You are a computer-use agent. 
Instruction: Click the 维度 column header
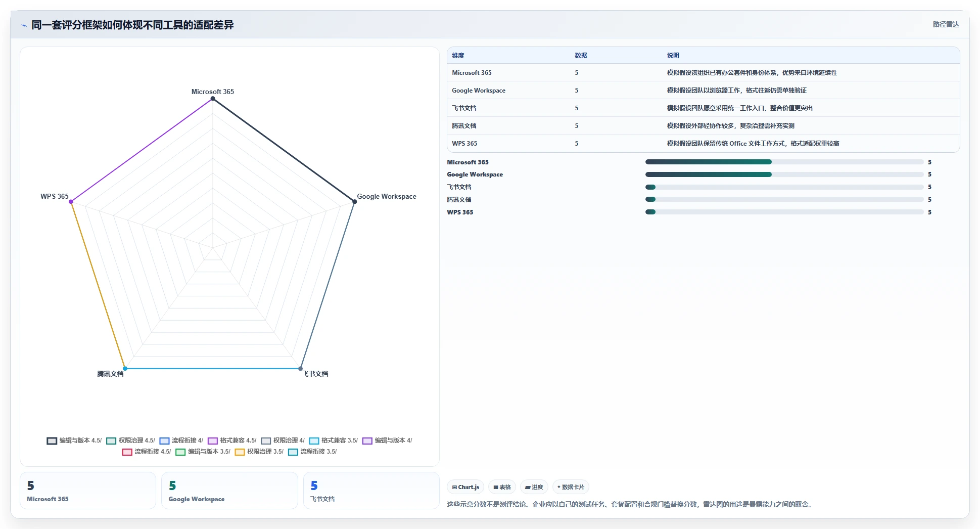click(x=458, y=56)
